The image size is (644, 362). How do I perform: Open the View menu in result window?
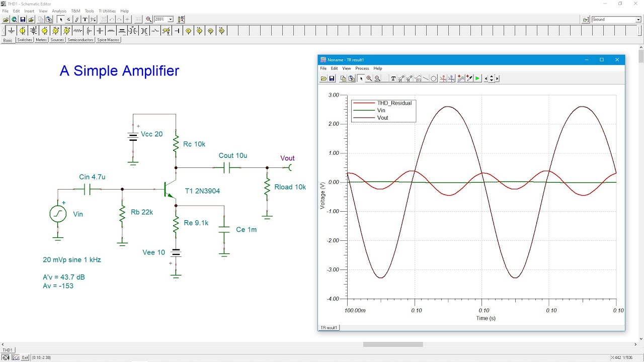[x=347, y=68]
